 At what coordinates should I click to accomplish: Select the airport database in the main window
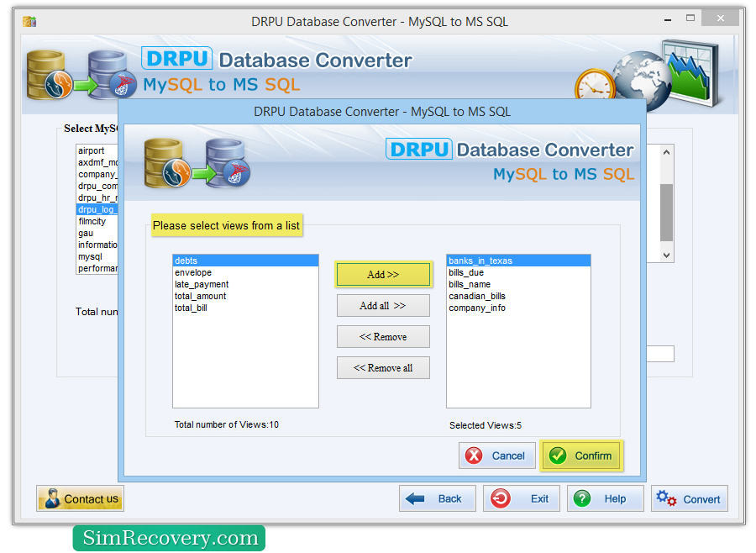(97, 150)
